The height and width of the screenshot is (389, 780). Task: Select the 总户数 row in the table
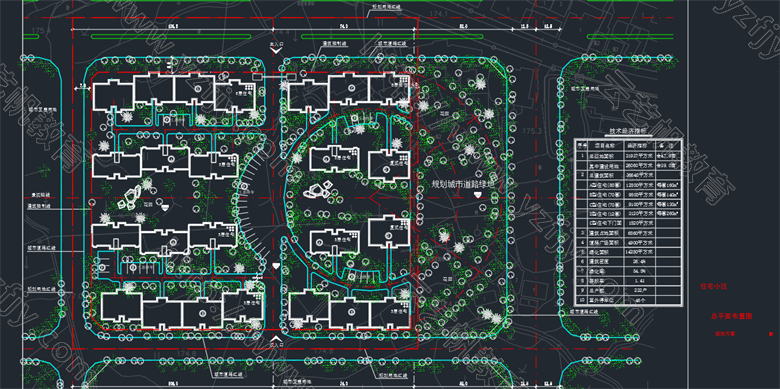click(628, 290)
